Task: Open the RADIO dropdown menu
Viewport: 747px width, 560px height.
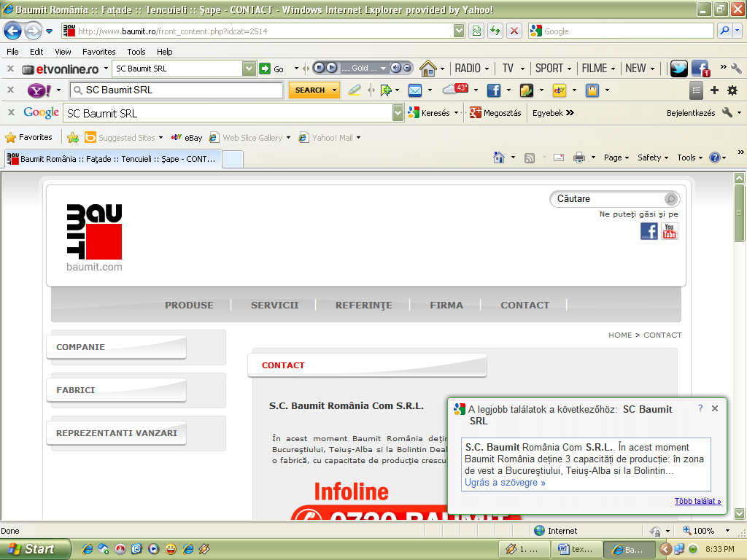Action: 472,69
